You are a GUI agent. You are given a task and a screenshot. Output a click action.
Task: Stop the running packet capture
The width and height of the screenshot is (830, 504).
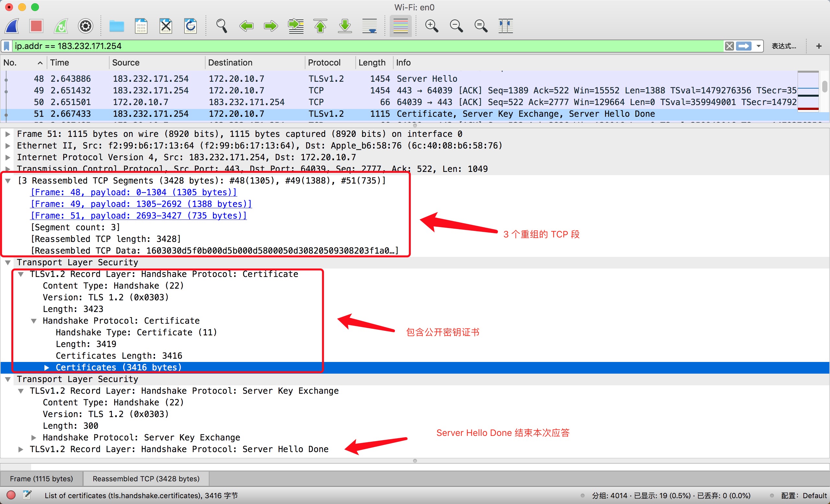[x=36, y=26]
